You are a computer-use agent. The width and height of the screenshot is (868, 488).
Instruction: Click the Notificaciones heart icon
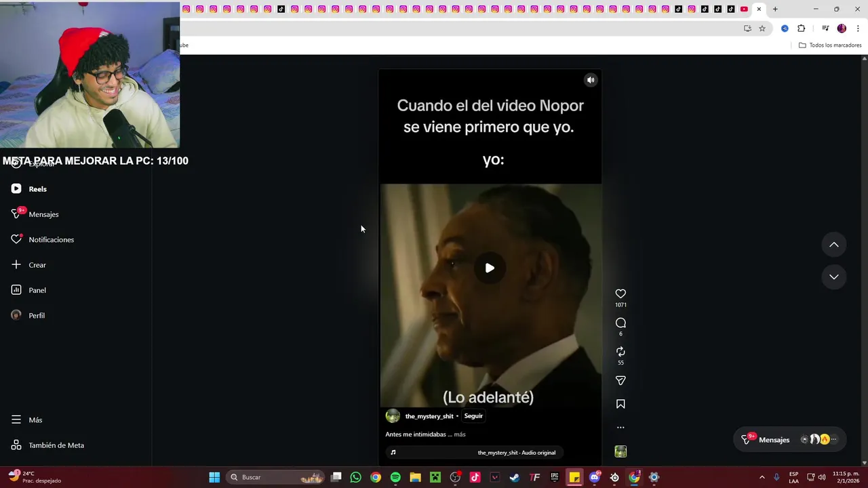pyautogui.click(x=16, y=239)
